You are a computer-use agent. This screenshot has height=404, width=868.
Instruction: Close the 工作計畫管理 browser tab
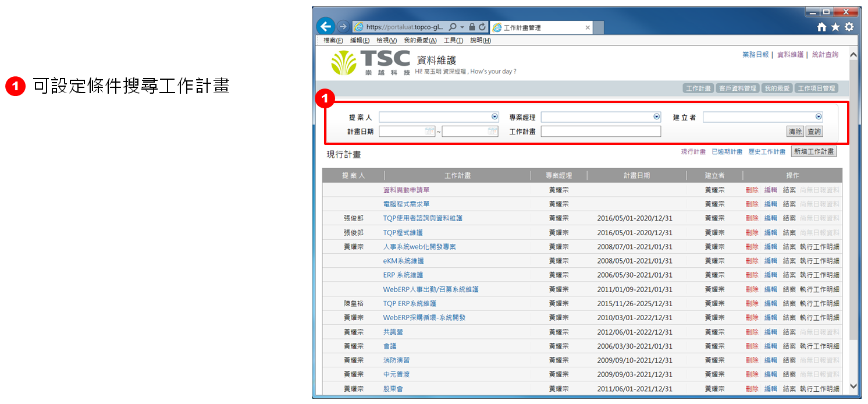[x=588, y=27]
